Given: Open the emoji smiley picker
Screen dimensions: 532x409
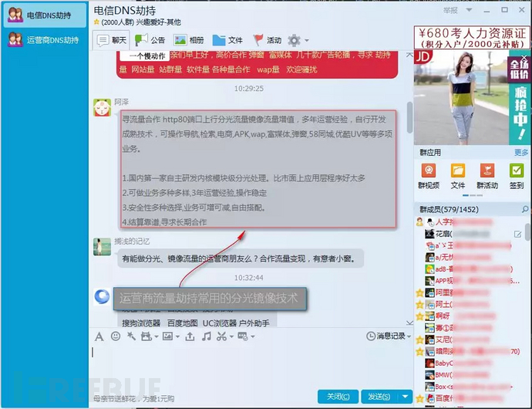Looking at the screenshot, I should [x=116, y=336].
